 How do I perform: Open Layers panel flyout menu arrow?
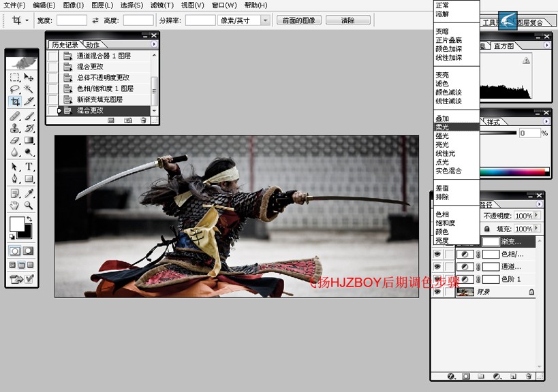(539, 204)
